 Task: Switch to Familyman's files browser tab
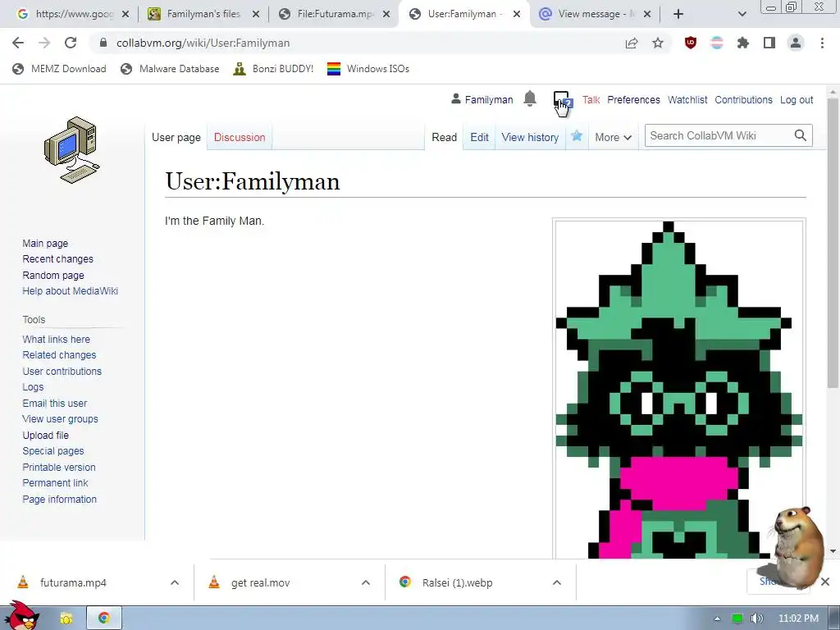tap(203, 14)
